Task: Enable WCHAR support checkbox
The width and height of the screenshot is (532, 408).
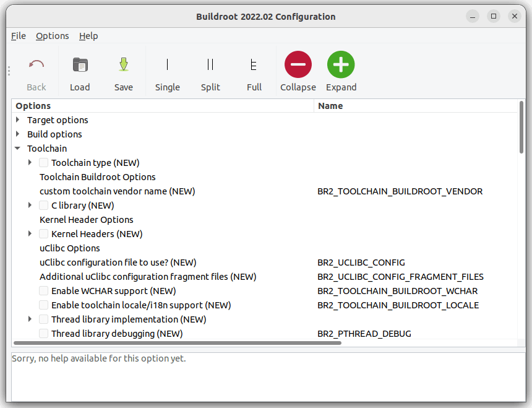Action: coord(44,291)
